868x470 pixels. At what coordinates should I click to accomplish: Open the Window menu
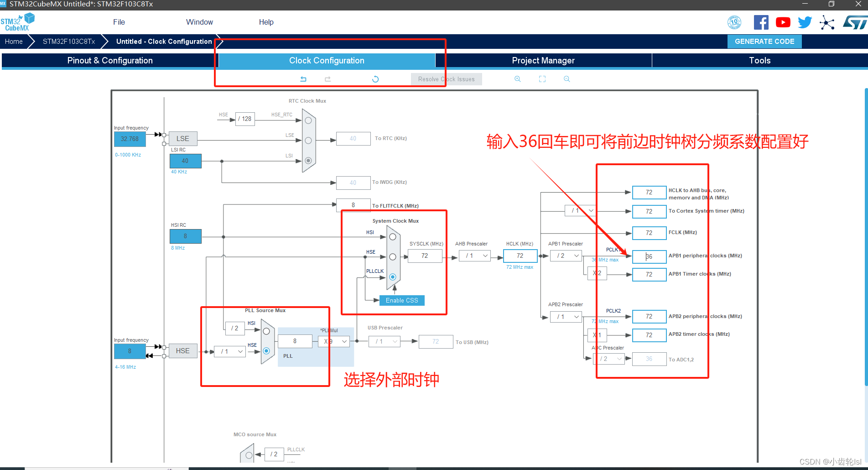click(199, 22)
